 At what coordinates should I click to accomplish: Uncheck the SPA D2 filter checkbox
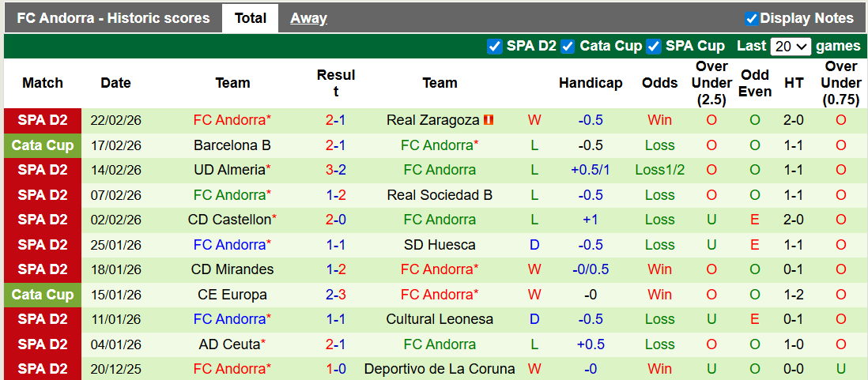click(495, 46)
